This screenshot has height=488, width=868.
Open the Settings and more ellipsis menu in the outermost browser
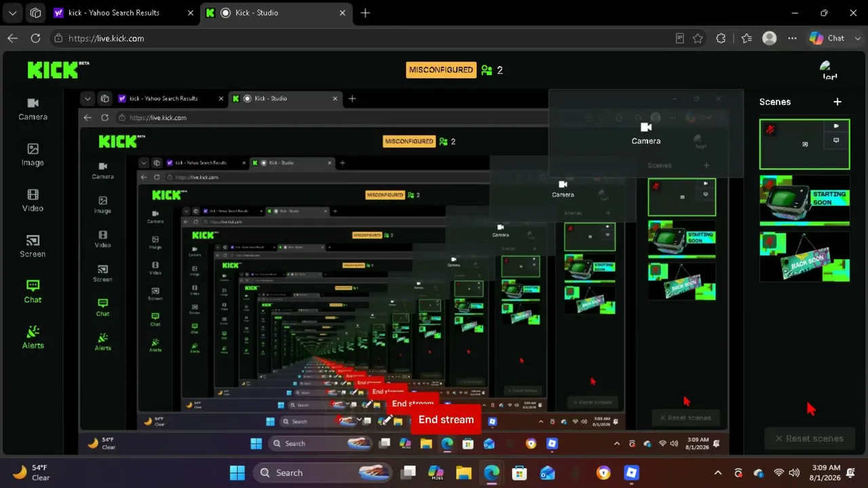(792, 39)
